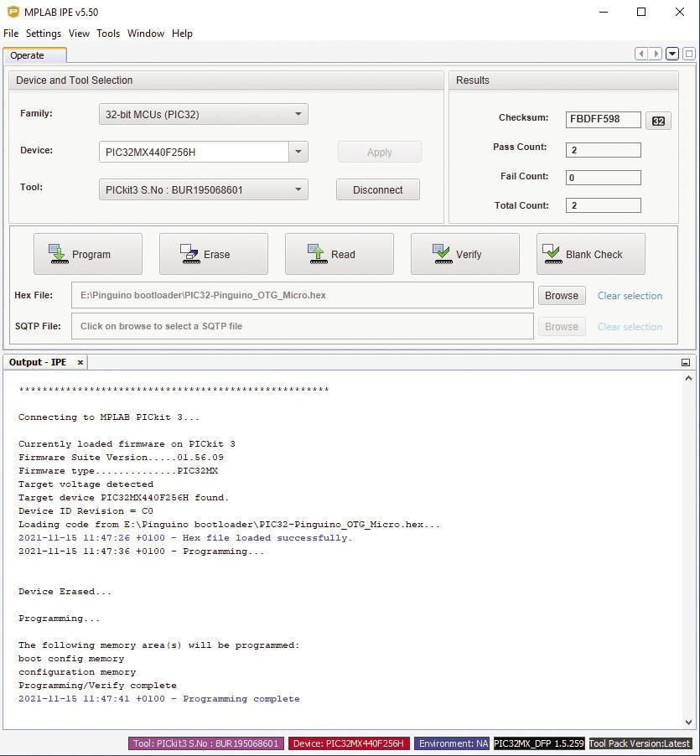Click the Pass Count field
Image resolution: width=700 pixels, height=756 pixels.
[603, 150]
